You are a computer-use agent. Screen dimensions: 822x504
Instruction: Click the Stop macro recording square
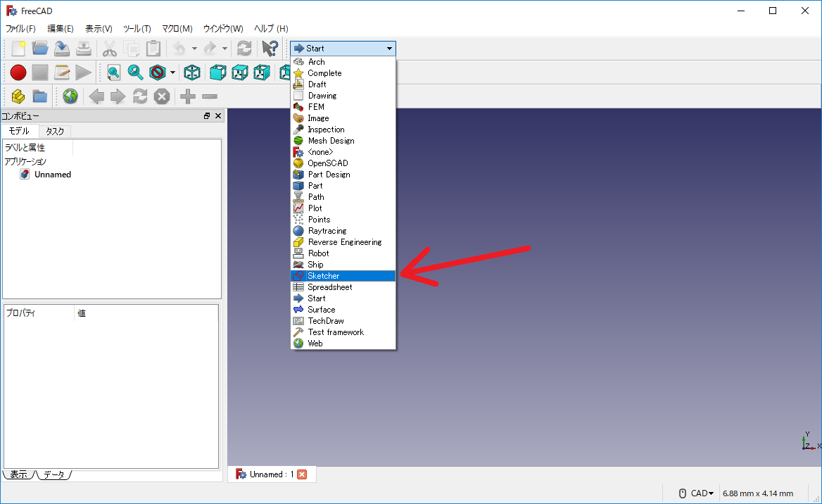pyautogui.click(x=40, y=73)
